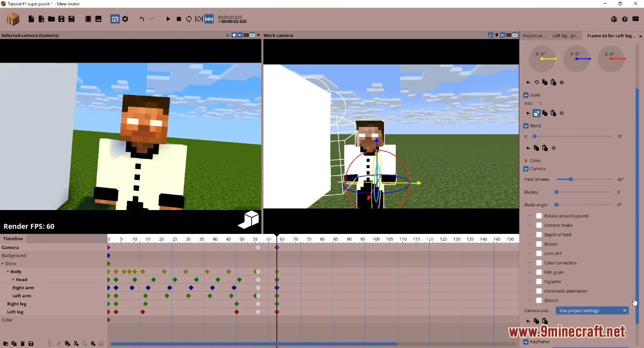Switch to the Left leg properties tab
The height and width of the screenshot is (348, 644).
(x=566, y=36)
